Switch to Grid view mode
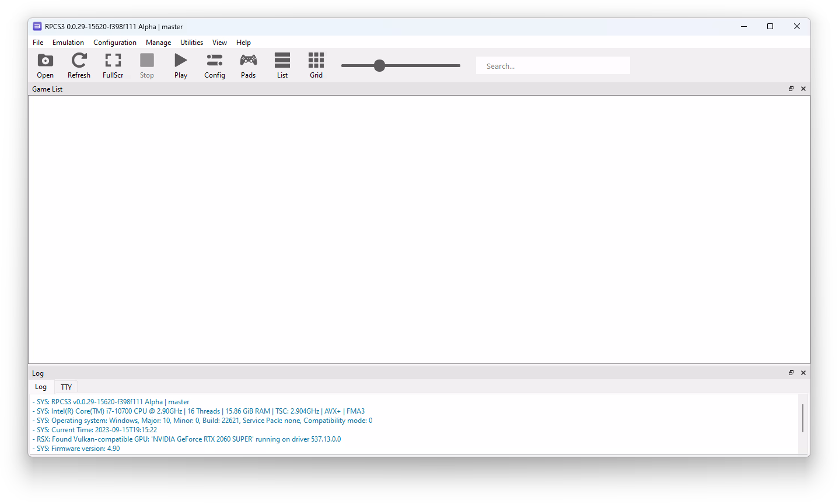Image resolution: width=839 pixels, height=504 pixels. point(316,66)
